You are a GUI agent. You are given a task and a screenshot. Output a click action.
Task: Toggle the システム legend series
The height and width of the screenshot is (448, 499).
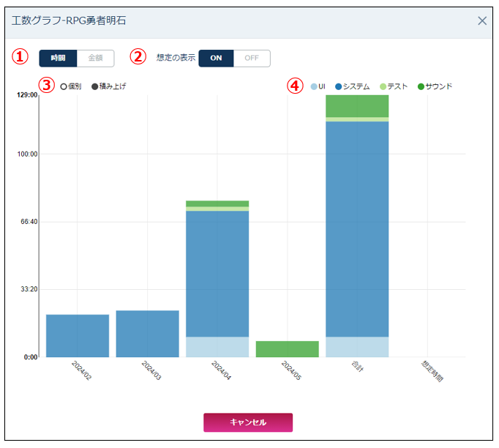(353, 86)
